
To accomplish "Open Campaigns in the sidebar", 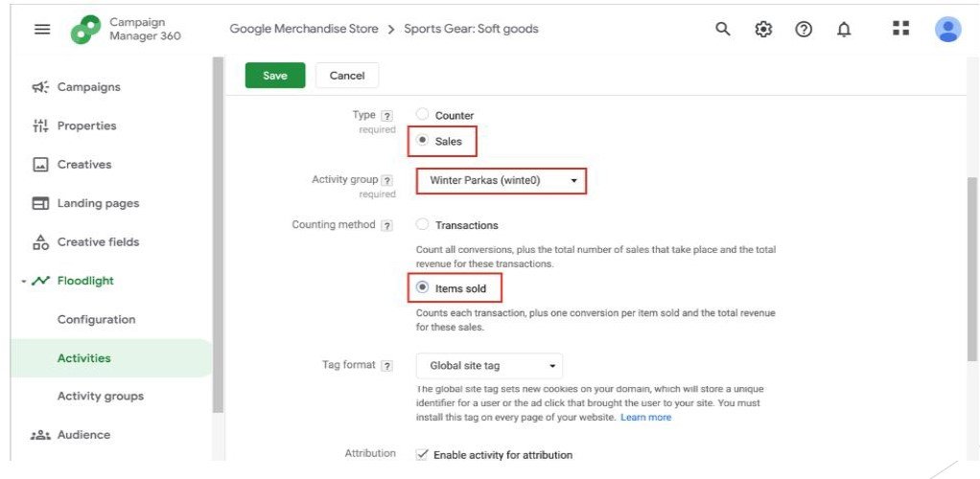I will pos(89,87).
